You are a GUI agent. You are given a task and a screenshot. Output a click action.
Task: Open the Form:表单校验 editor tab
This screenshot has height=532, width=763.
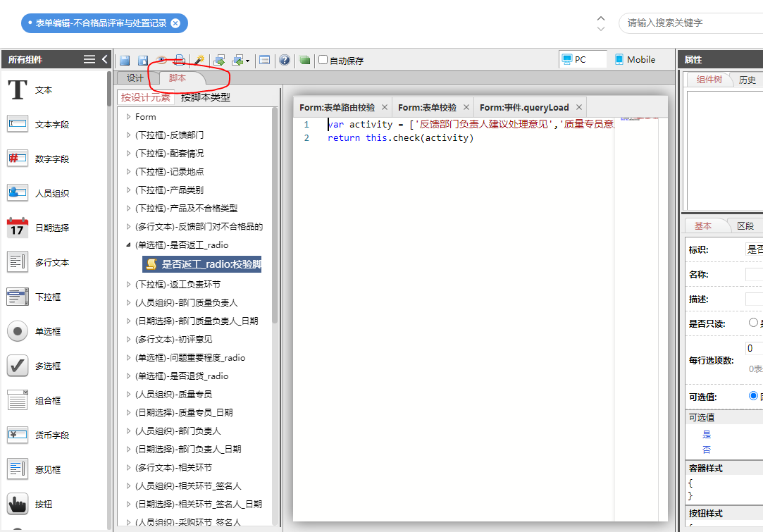point(427,108)
